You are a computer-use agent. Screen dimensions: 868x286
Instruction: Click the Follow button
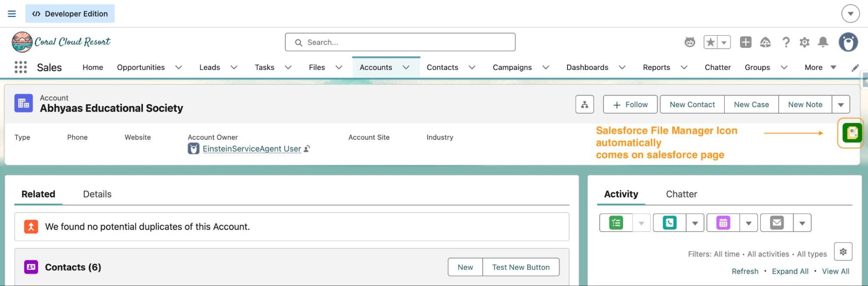[630, 105]
